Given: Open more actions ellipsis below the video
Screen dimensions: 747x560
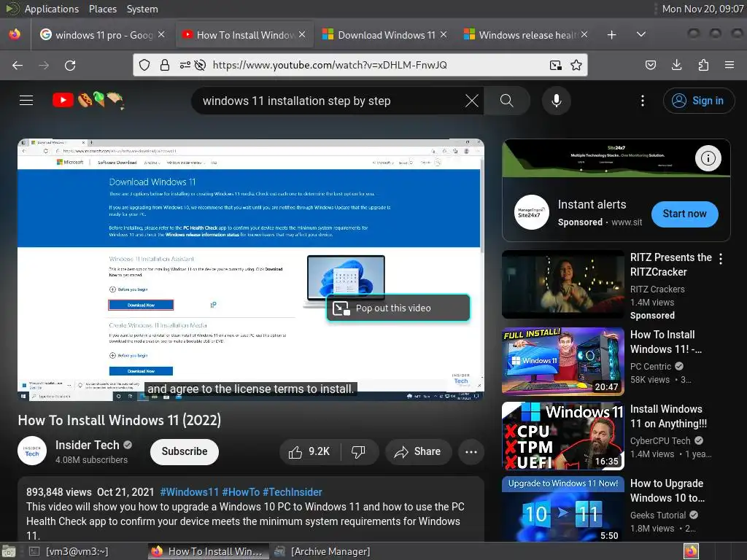Looking at the screenshot, I should [471, 451].
